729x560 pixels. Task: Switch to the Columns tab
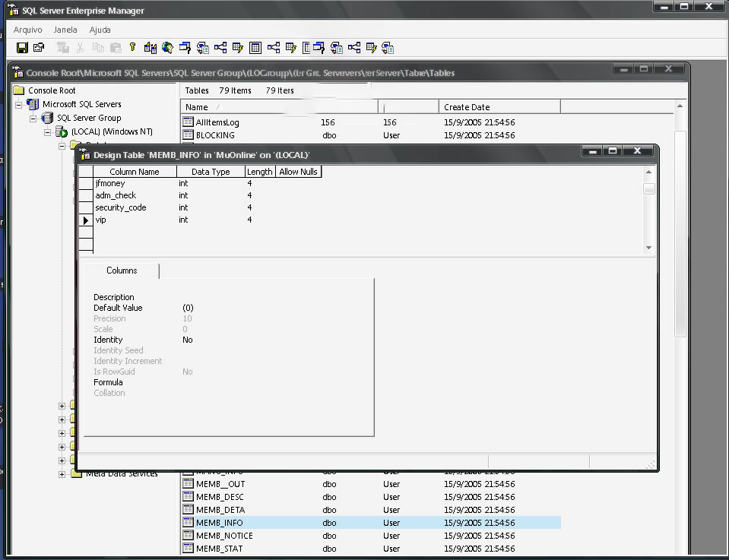pos(122,271)
